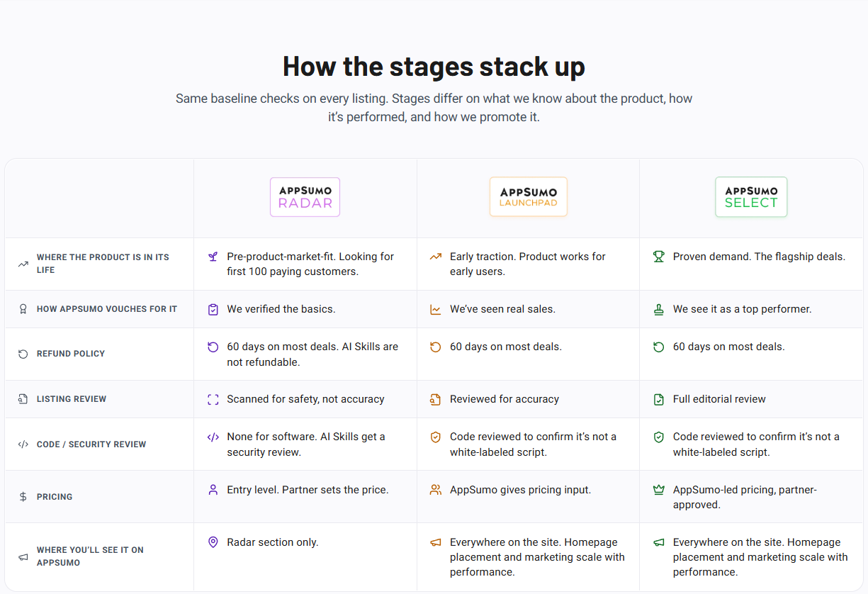Click the orange shield icon in Launchpad column
The width and height of the screenshot is (868, 594).
(x=436, y=437)
